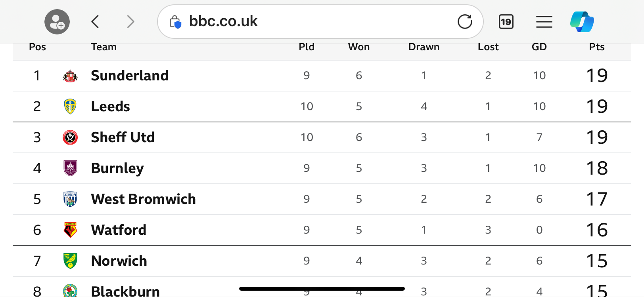This screenshot has height=297, width=644.
Task: Go back with the left arrow
Action: (x=95, y=21)
